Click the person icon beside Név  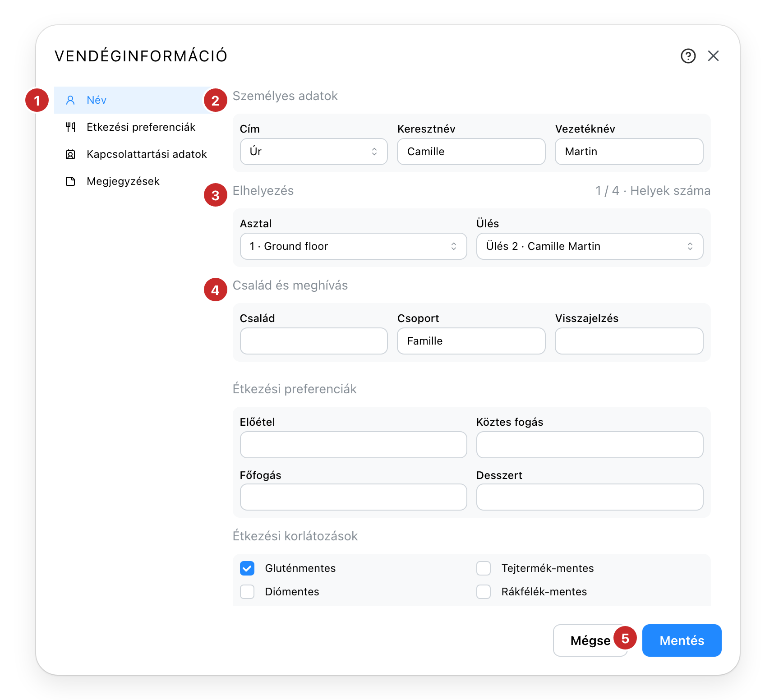[70, 100]
